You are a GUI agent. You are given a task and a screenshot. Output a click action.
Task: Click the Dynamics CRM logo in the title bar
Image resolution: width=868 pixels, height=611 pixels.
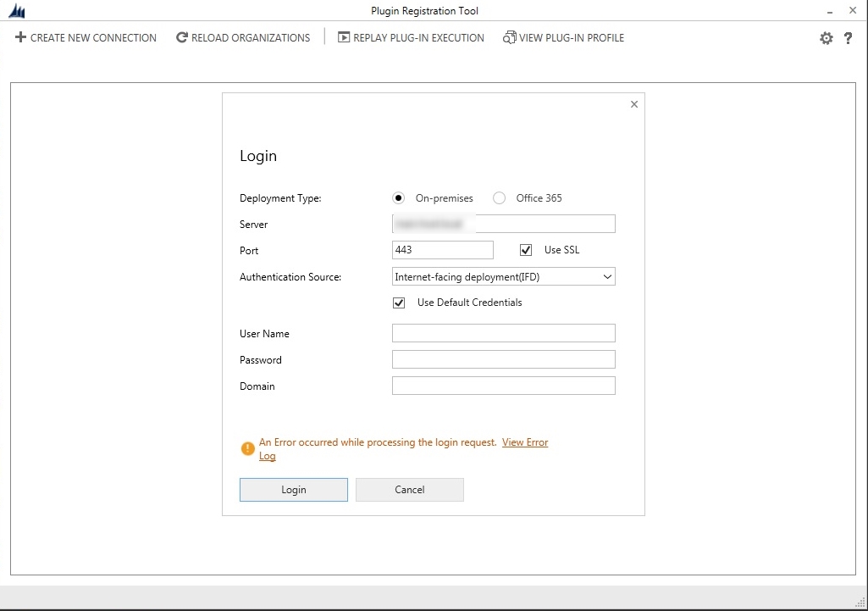pyautogui.click(x=17, y=10)
